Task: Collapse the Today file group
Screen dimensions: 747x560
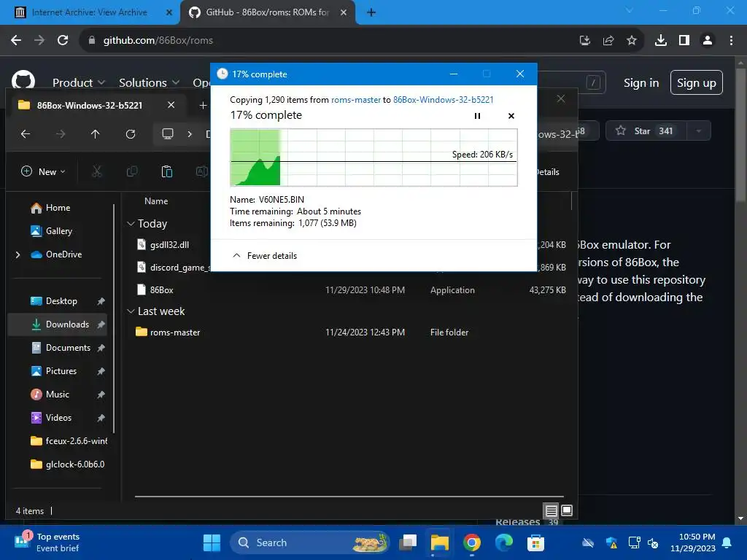Action: pyautogui.click(x=131, y=224)
